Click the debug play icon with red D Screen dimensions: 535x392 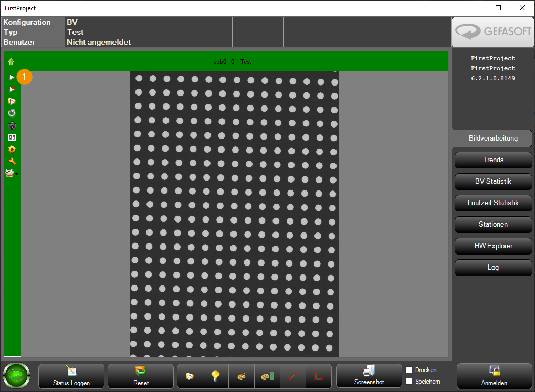point(12,89)
